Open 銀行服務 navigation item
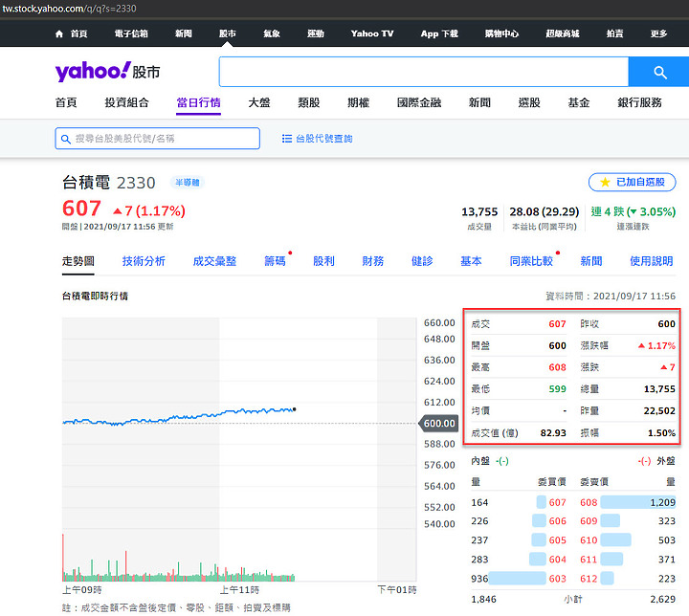 click(x=639, y=102)
